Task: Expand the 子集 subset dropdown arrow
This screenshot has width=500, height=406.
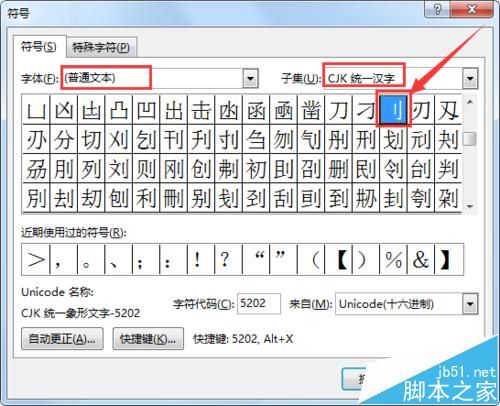Action: [470, 79]
